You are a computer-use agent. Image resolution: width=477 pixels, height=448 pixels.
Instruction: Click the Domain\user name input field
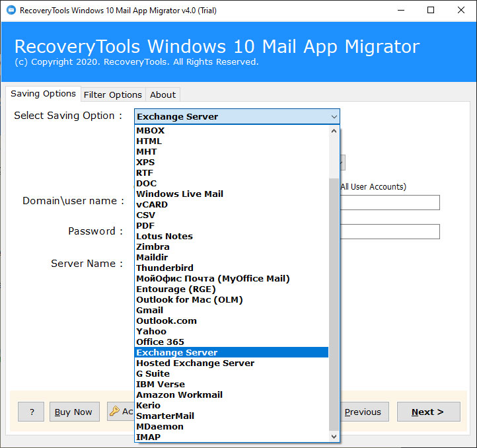pos(390,202)
